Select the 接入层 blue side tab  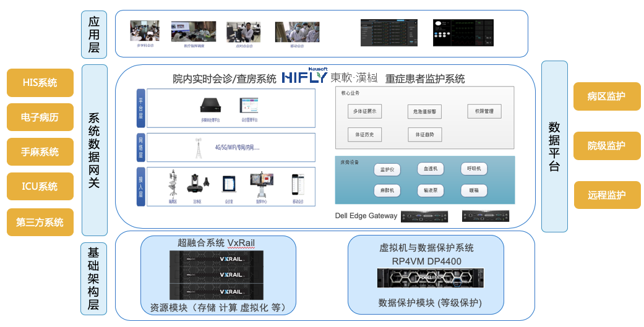[141, 186]
